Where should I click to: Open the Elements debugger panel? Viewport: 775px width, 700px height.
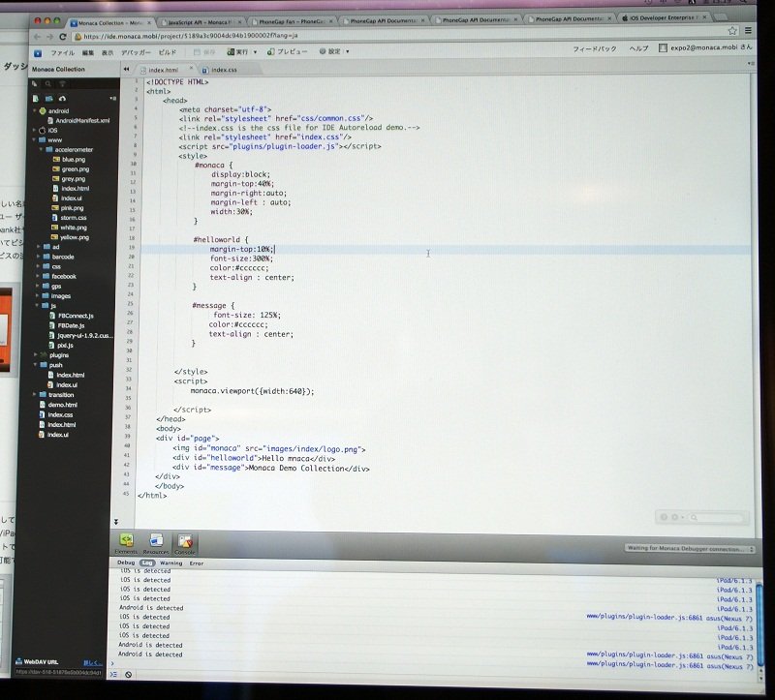(x=127, y=544)
